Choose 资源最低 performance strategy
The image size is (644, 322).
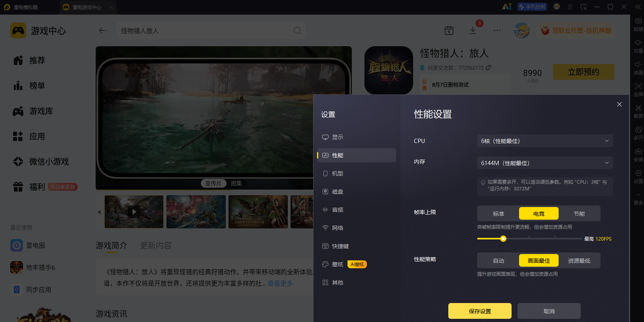[x=579, y=260]
